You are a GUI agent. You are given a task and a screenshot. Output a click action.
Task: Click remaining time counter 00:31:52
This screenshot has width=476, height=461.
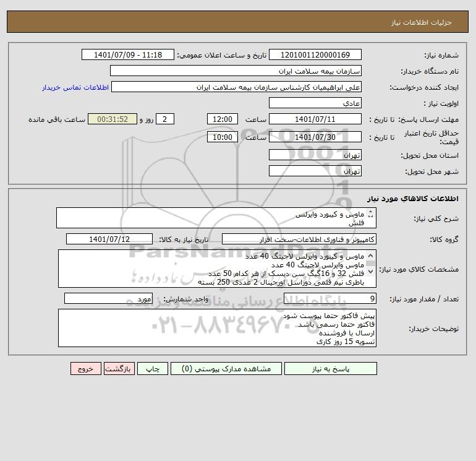pos(113,119)
